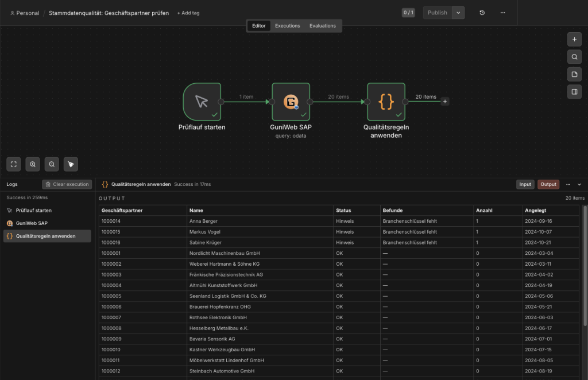
Task: Add a sticky note to canvas
Action: pyautogui.click(x=574, y=74)
